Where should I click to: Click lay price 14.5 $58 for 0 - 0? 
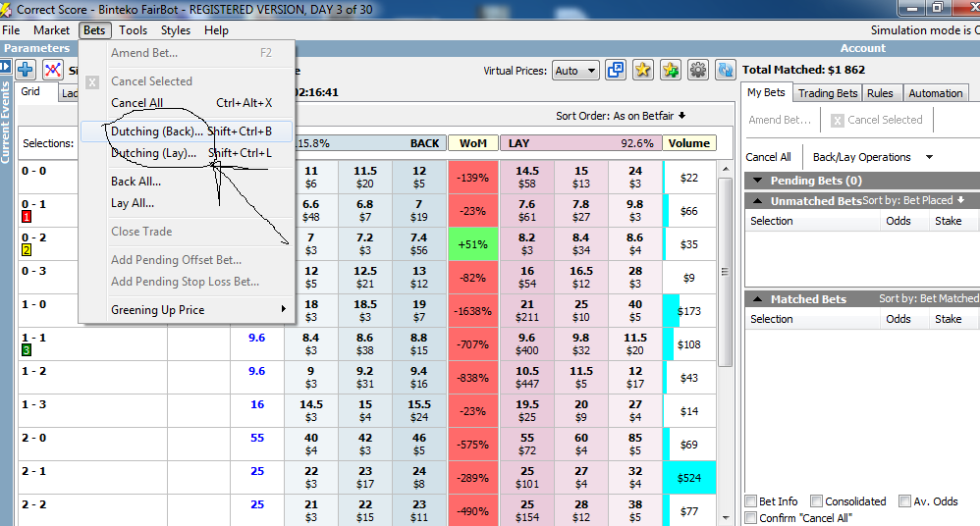pos(527,178)
